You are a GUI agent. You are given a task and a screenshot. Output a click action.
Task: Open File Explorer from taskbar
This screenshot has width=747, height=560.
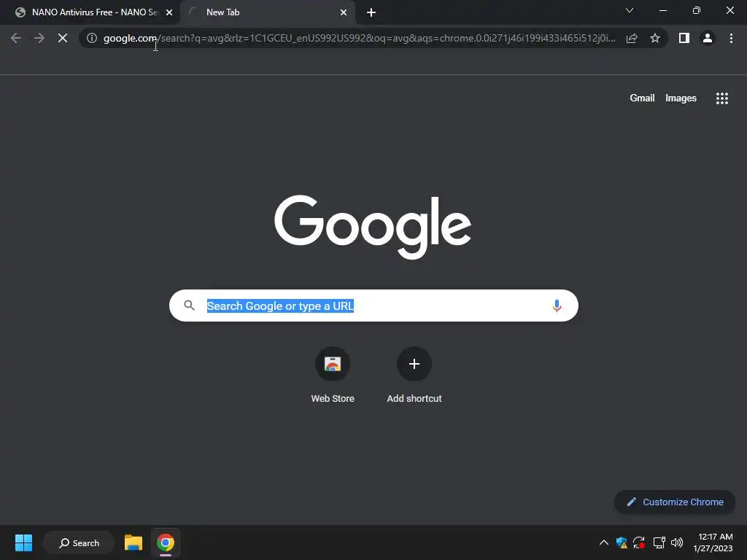click(133, 542)
